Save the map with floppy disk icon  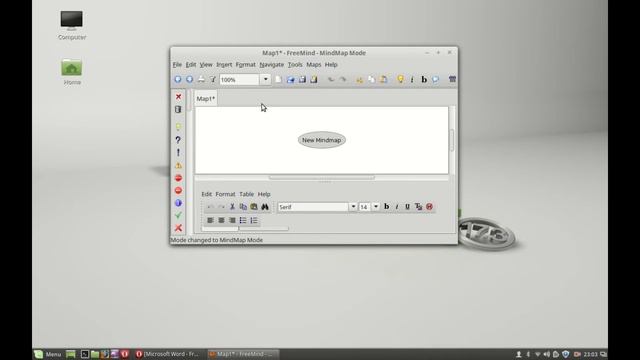pos(302,79)
